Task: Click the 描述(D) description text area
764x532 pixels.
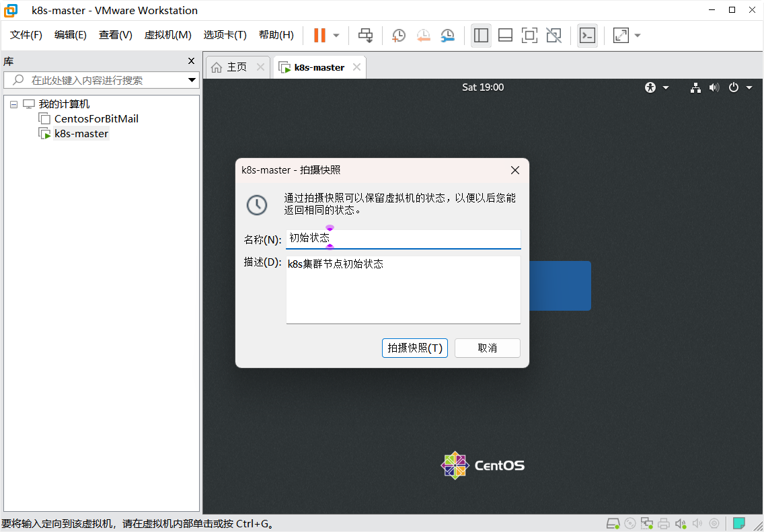Action: pyautogui.click(x=404, y=290)
